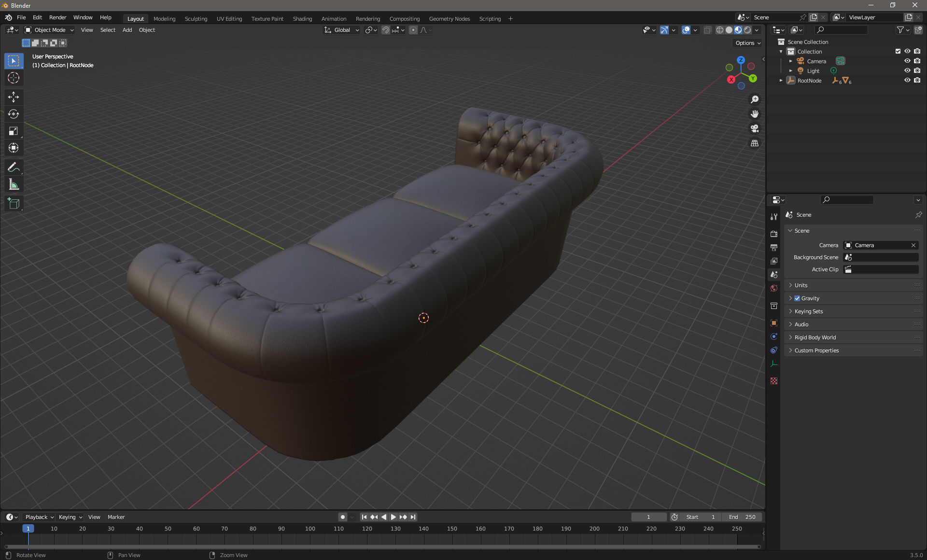The height and width of the screenshot is (560, 927).
Task: Switch to the Modeling workspace tab
Action: tap(164, 19)
